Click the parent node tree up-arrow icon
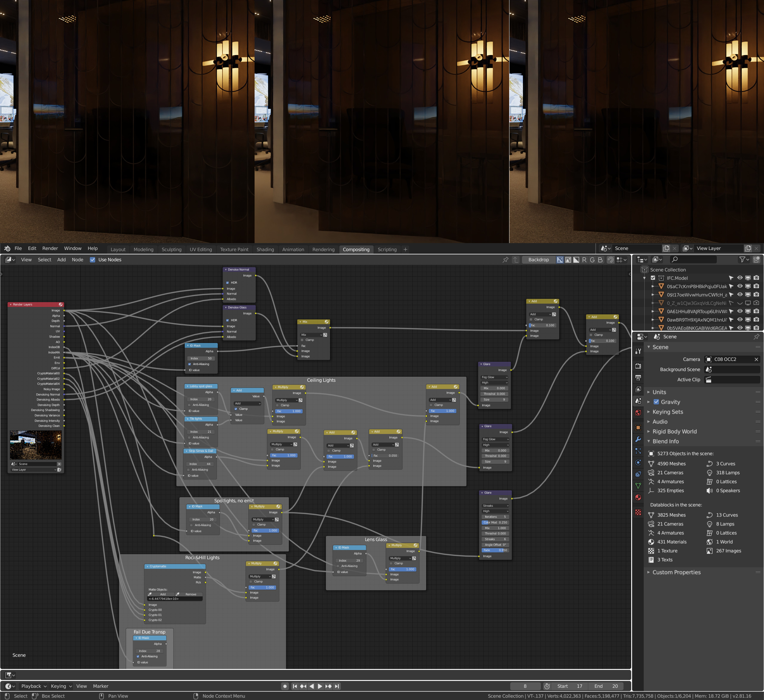Image resolution: width=764 pixels, height=700 pixels. 515,260
